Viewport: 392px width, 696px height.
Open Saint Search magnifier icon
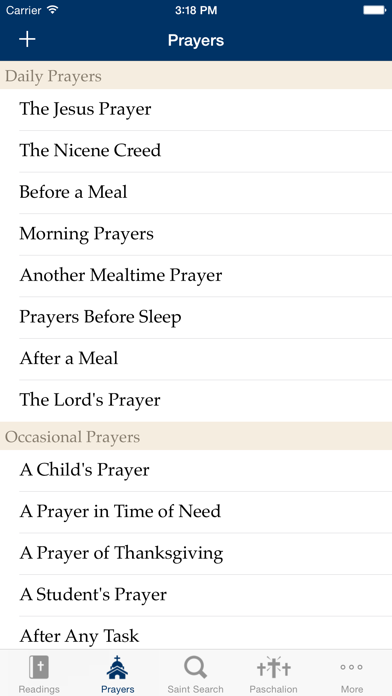click(x=195, y=668)
